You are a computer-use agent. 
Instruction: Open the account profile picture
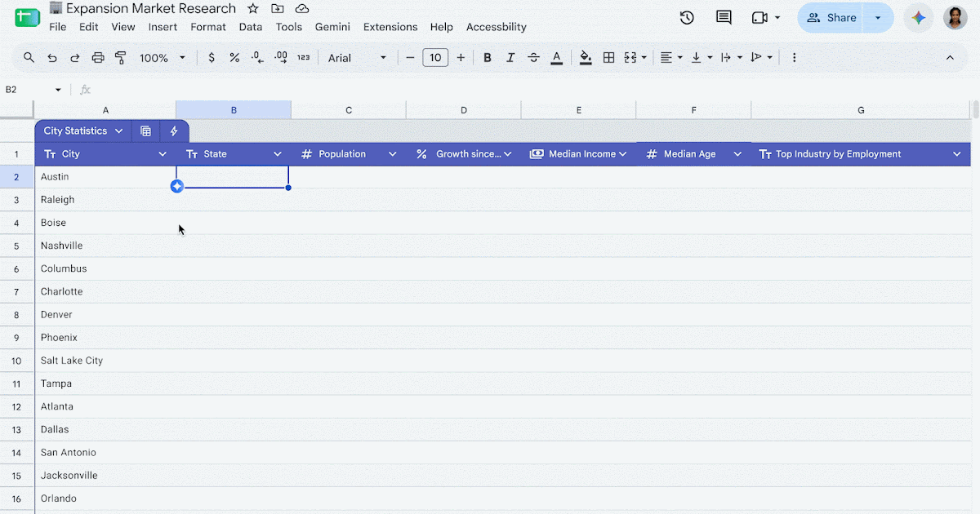(x=955, y=17)
